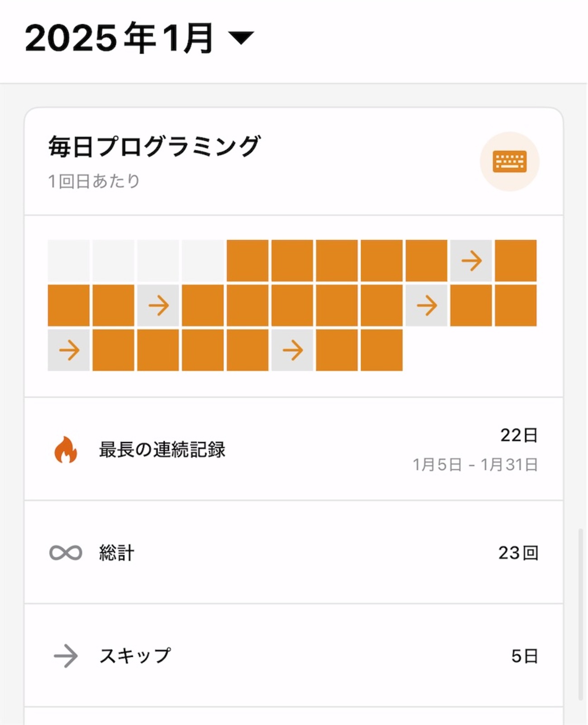Open the スキップ row showing 5日
This screenshot has height=725, width=588.
(294, 656)
